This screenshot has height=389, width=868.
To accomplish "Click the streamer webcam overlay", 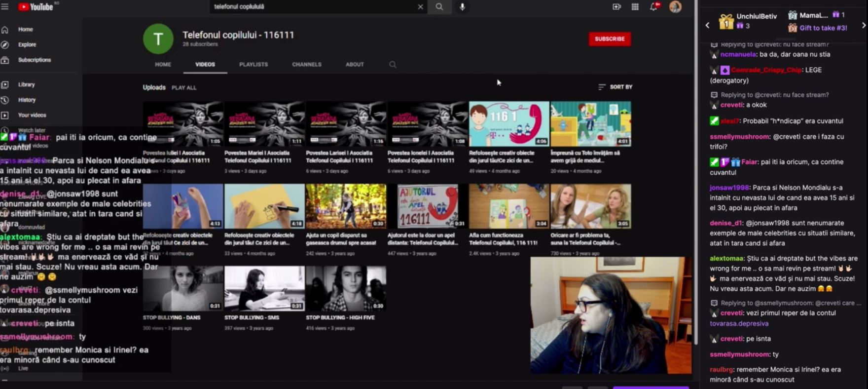I will point(611,315).
